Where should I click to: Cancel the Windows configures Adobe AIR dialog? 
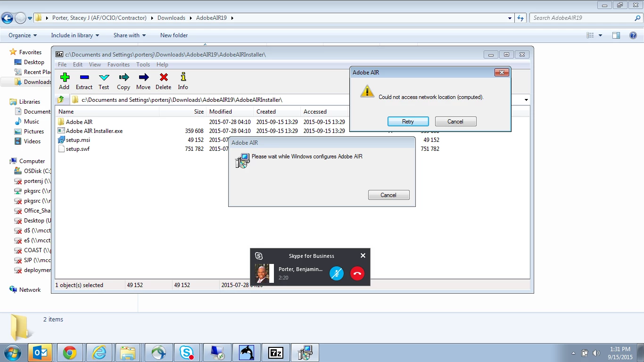[388, 195]
